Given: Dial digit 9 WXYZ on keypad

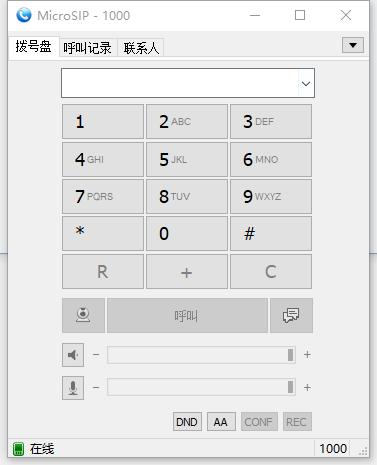Looking at the screenshot, I should (271, 197).
